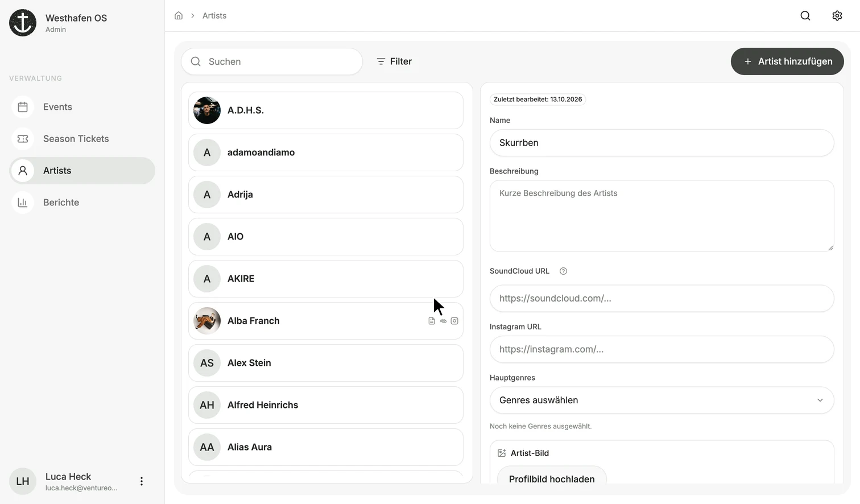Image resolution: width=860 pixels, height=504 pixels.
Task: Click the Artists person icon
Action: [x=23, y=171]
